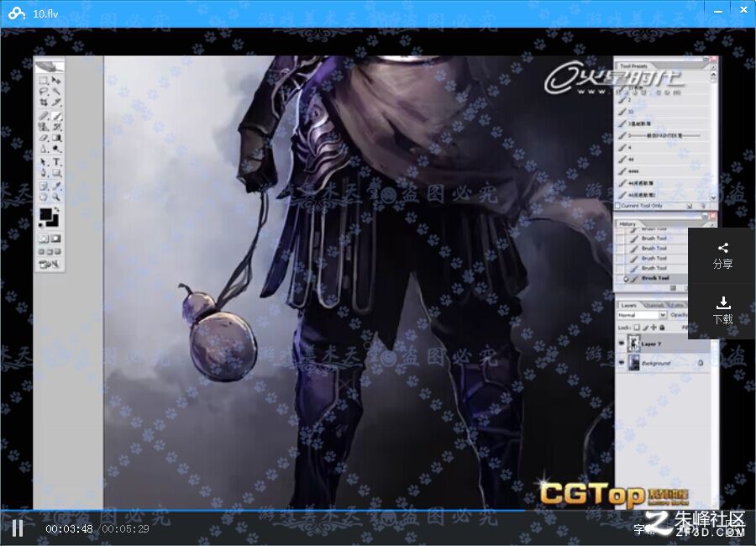
Task: Toggle lock transparent pixels checkbox
Action: pyautogui.click(x=637, y=328)
